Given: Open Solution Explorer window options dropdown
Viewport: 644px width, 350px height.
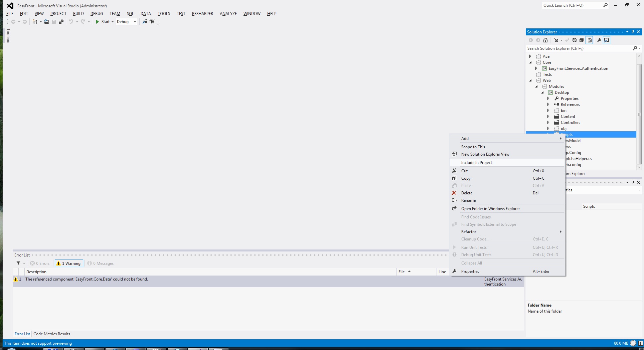Looking at the screenshot, I should tap(627, 32).
